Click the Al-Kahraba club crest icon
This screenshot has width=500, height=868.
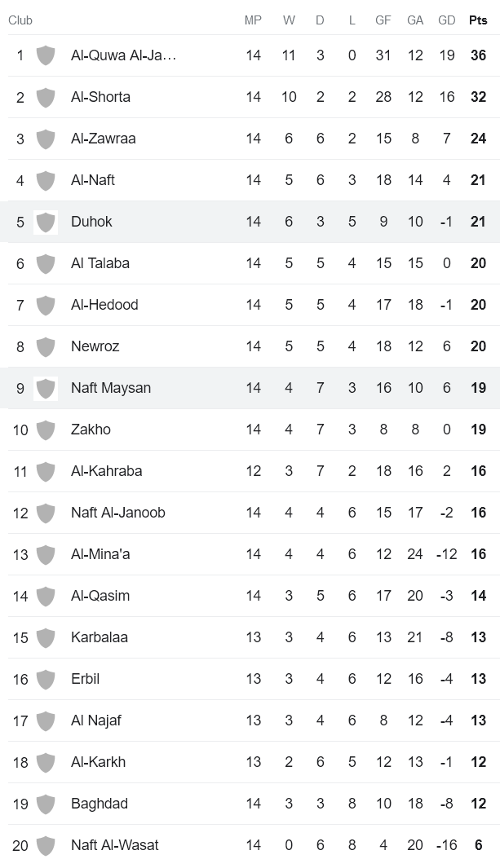click(46, 471)
